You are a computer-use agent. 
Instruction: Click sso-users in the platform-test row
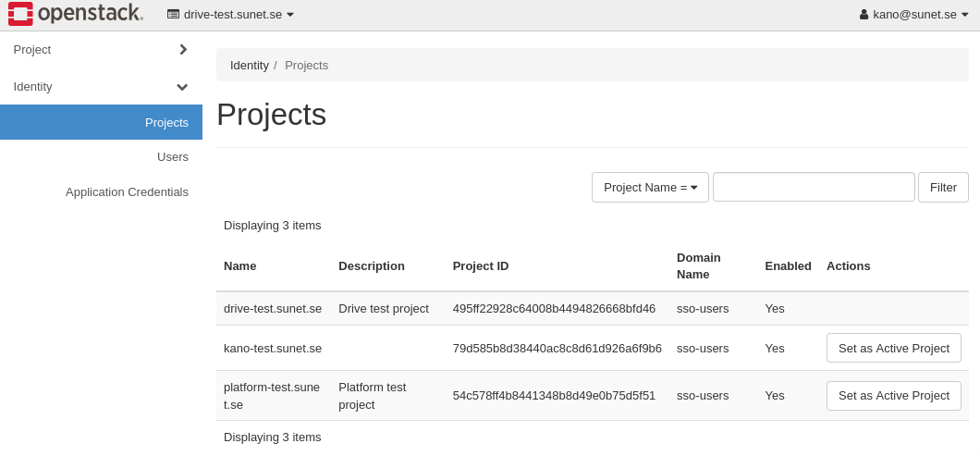pos(703,395)
